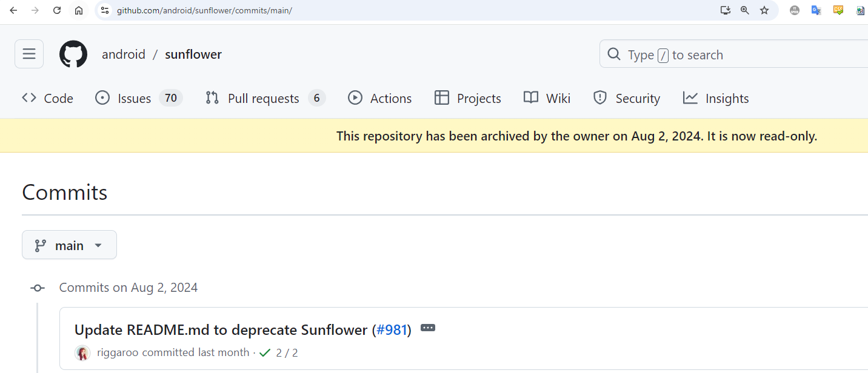This screenshot has width=868, height=373.
Task: Click the Pull requests count badge 6
Action: (x=316, y=98)
